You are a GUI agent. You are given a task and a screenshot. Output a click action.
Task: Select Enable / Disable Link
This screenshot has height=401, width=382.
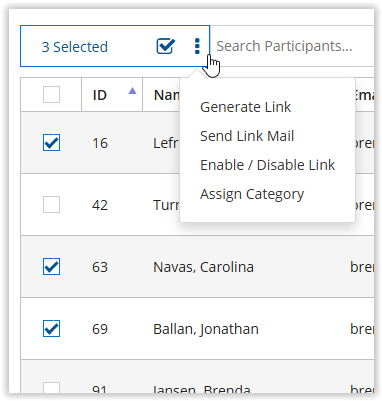tap(267, 165)
